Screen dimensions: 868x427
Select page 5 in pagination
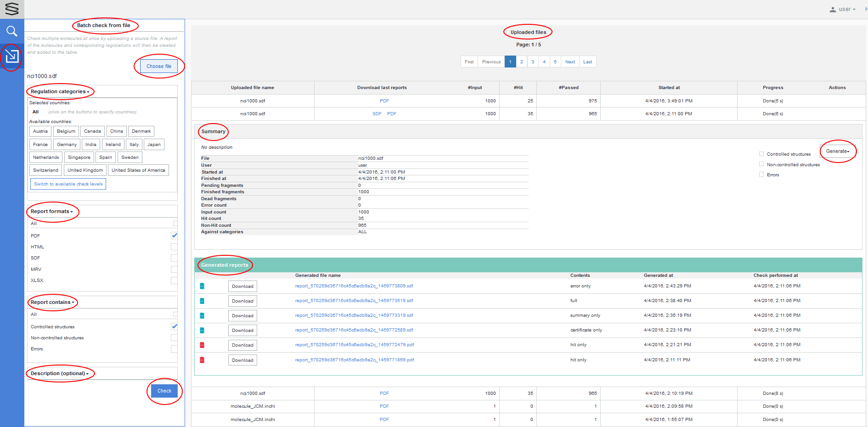coord(555,62)
